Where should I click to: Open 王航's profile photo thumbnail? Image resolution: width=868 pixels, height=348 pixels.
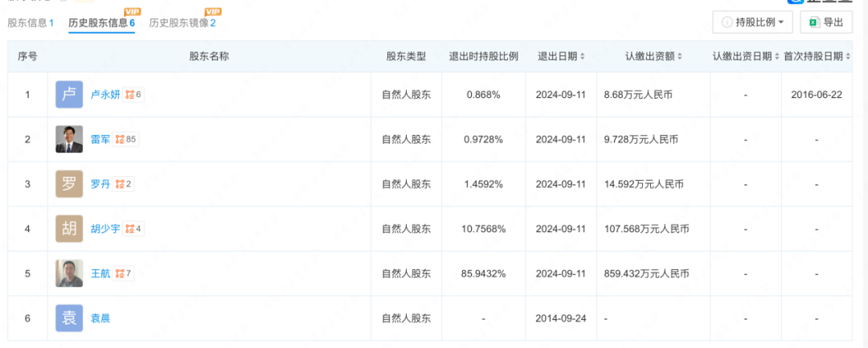tap(69, 273)
